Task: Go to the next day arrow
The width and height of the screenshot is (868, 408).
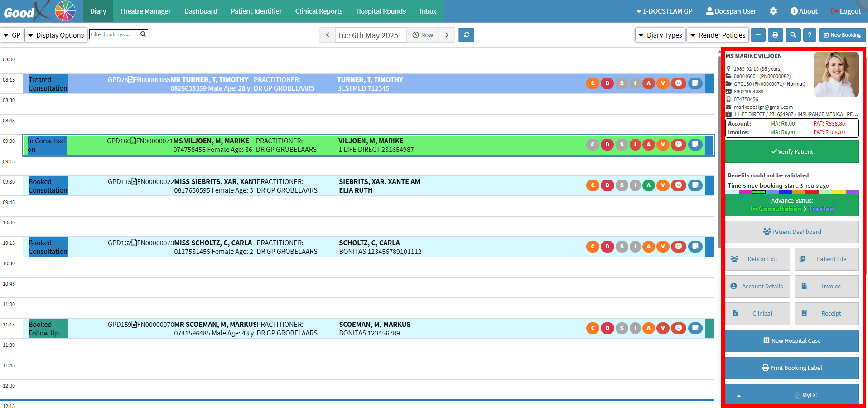Action: (x=447, y=35)
